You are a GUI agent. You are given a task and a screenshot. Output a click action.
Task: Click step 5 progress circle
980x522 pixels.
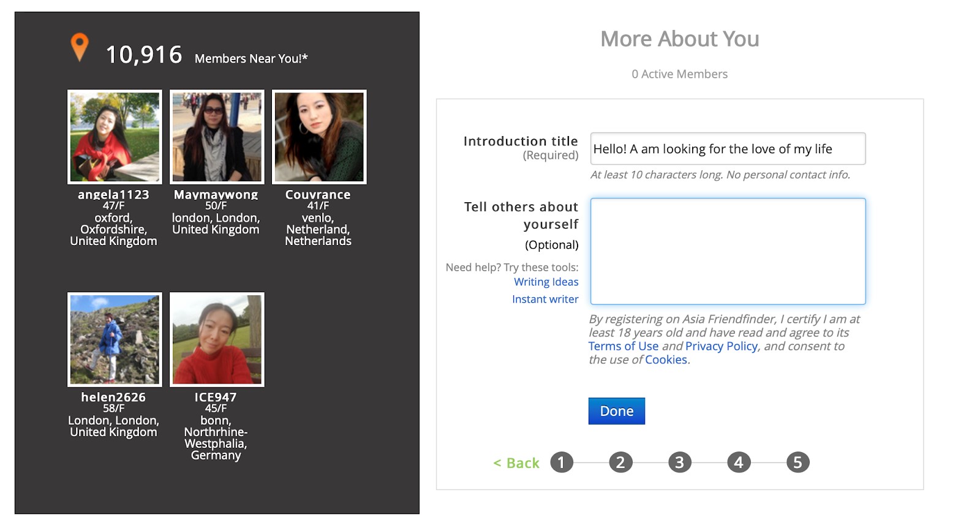[797, 463]
